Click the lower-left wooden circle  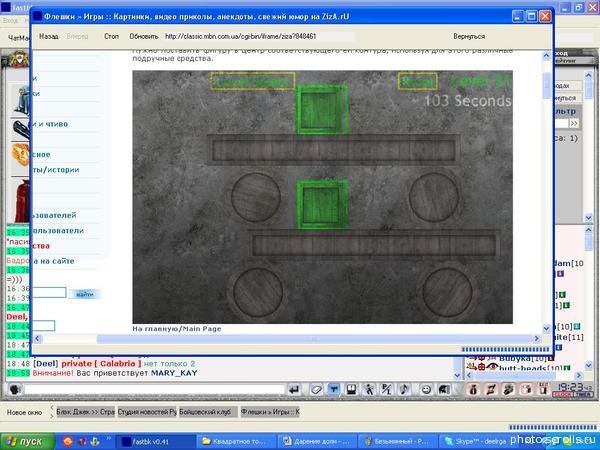coord(258,292)
